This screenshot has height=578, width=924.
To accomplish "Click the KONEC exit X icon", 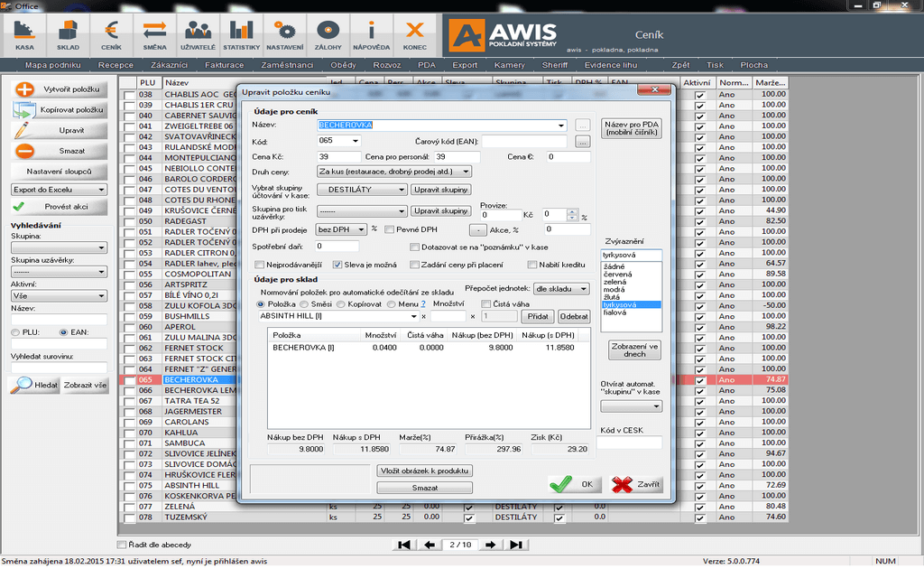I will (415, 35).
